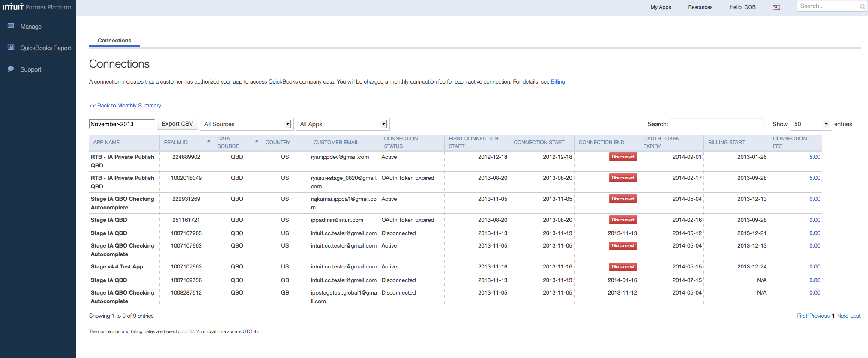
Task: Click page 1 in pagination
Action: tap(833, 316)
